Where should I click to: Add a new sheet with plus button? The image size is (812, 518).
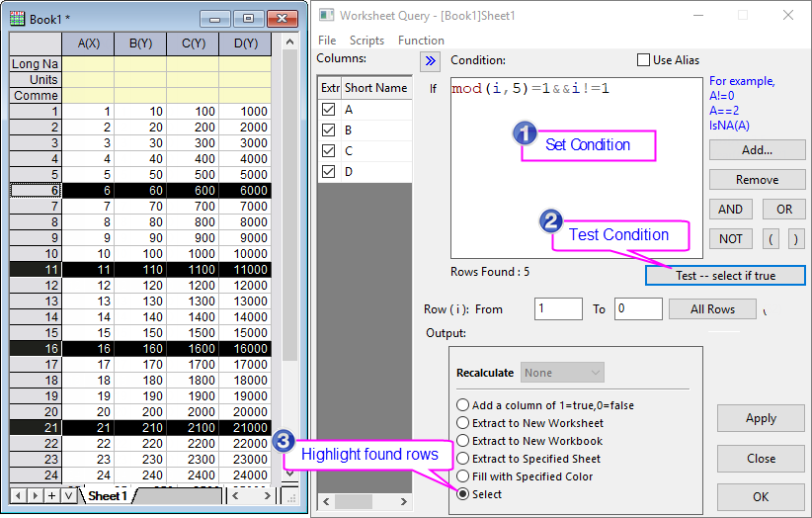[51, 495]
